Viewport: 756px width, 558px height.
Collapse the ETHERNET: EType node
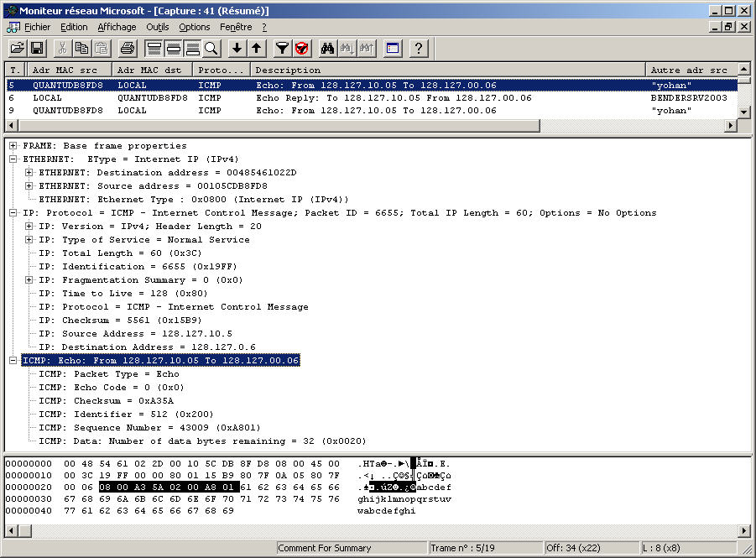13,159
